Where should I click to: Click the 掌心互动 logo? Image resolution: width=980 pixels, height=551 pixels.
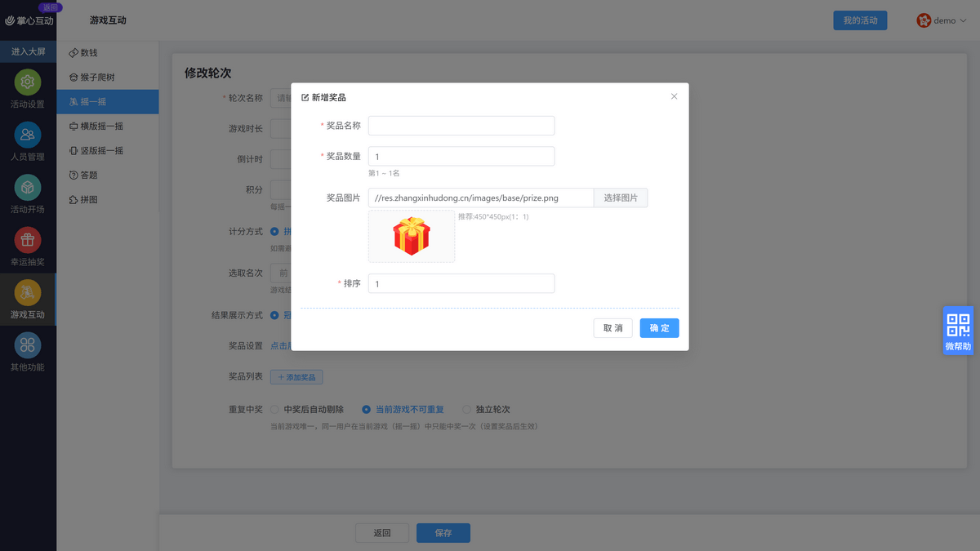pos(29,20)
